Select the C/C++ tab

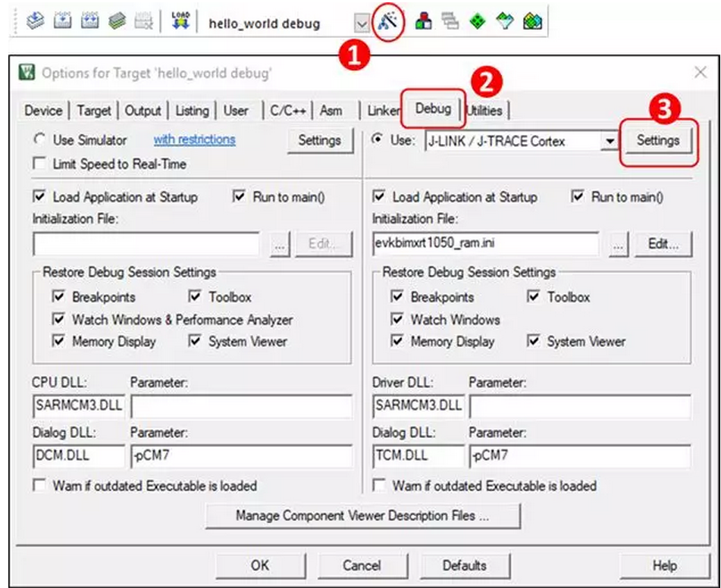click(288, 111)
